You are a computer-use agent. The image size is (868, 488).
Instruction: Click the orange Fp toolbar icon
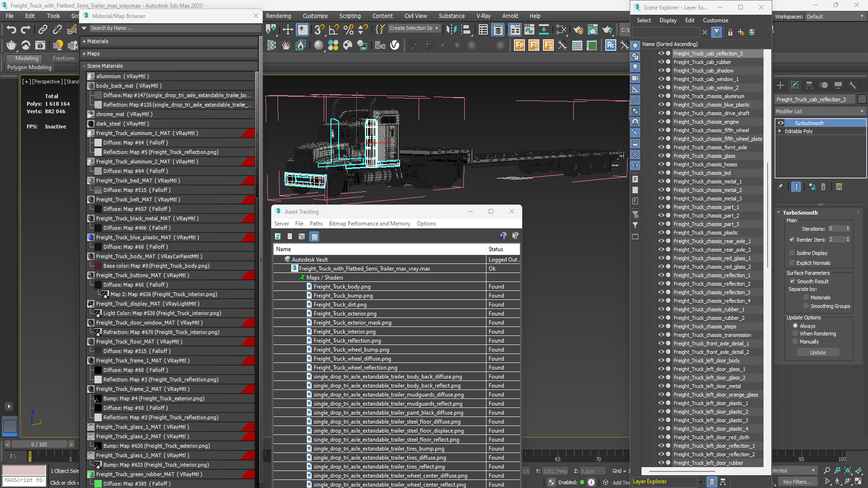[519, 45]
